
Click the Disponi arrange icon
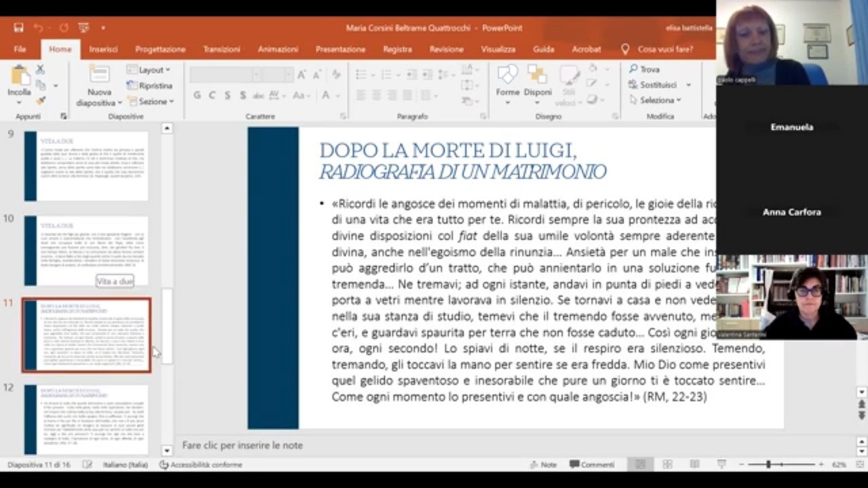537,75
